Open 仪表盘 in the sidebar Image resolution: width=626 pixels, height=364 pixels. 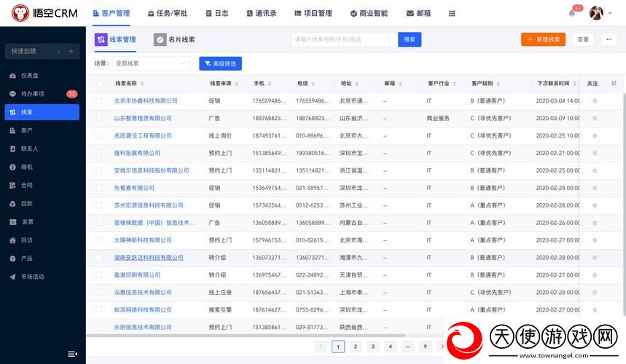[43, 76]
